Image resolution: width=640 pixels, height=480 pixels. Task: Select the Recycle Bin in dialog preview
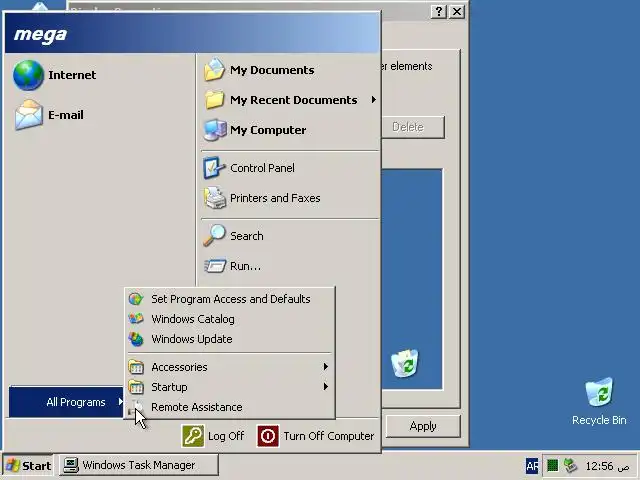(404, 363)
